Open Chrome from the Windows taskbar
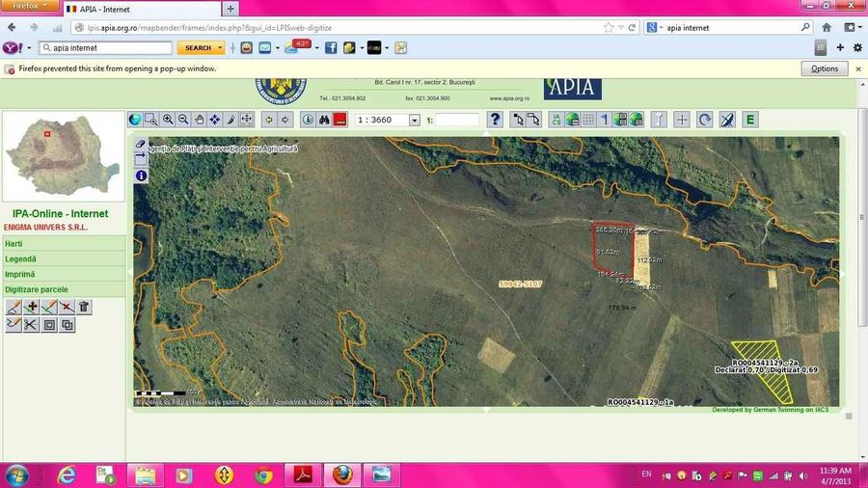This screenshot has width=868, height=488. [x=263, y=474]
